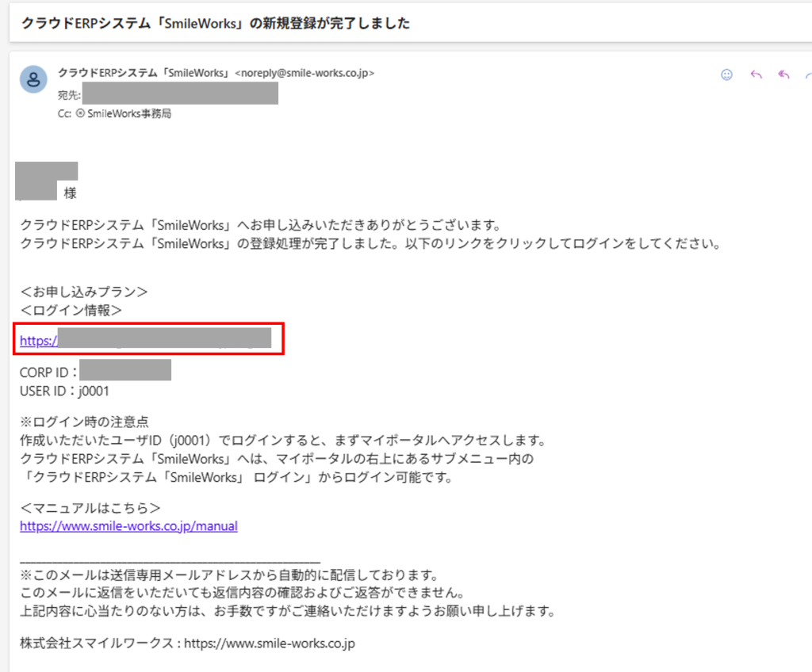Image resolution: width=812 pixels, height=672 pixels.
Task: Click the Cc recipient SmileWorks事務局
Action: pos(129,113)
